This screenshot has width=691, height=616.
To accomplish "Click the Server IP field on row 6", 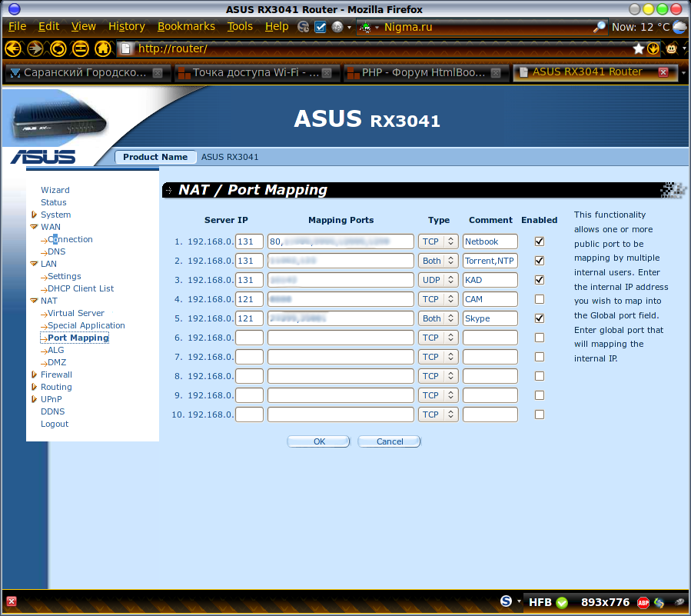I will 250,338.
